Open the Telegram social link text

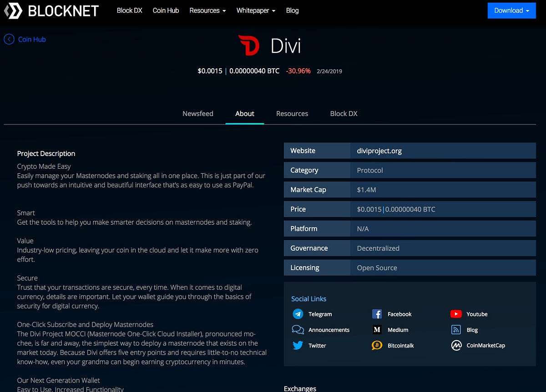pos(320,314)
